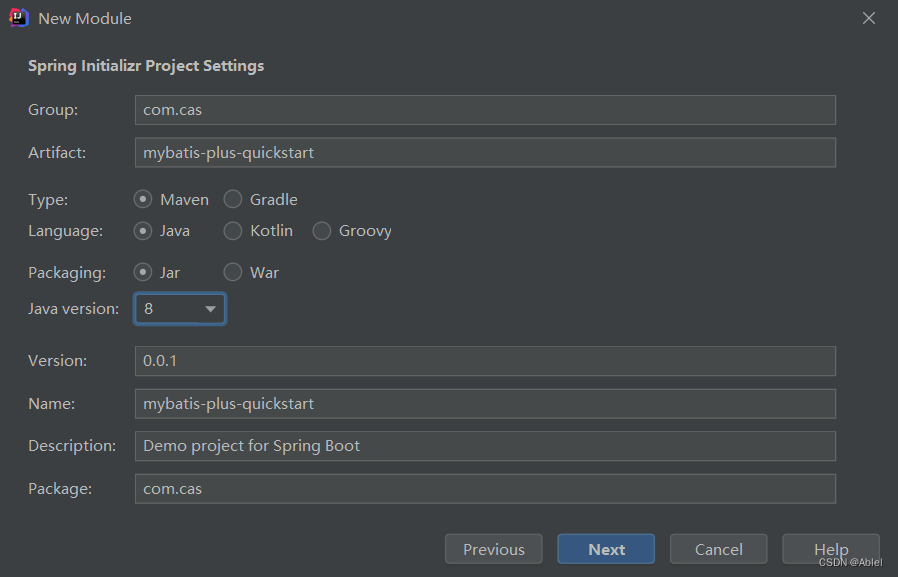The width and height of the screenshot is (898, 577).
Task: Go back with the Previous button
Action: pos(494,549)
